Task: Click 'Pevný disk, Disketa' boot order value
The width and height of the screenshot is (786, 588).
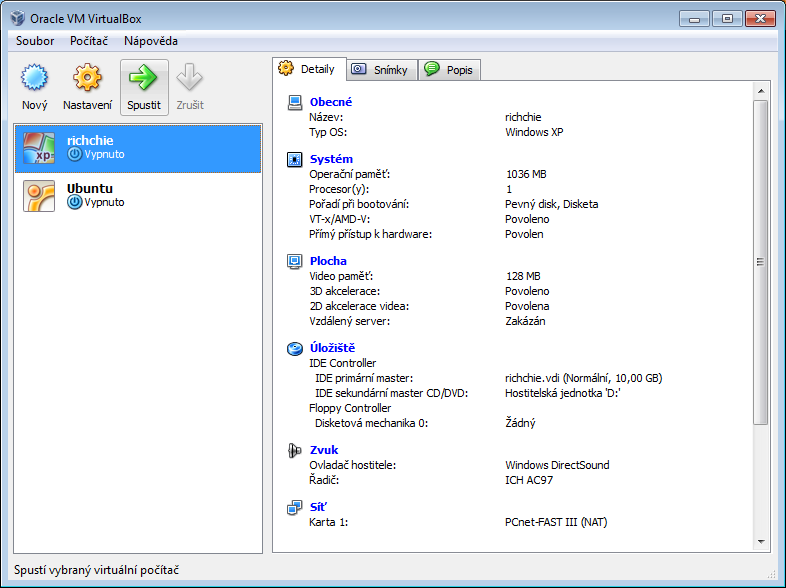Action: pos(552,204)
